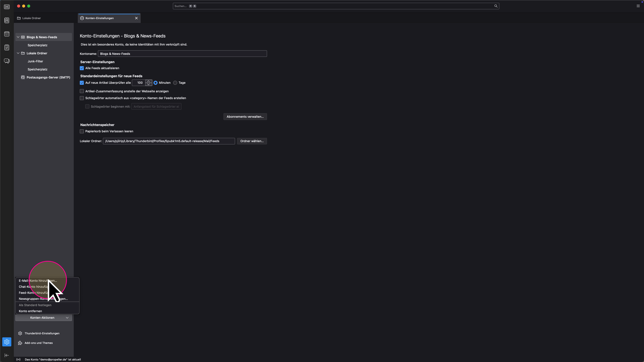Image resolution: width=644 pixels, height=362 pixels.
Task: Open the hamburger app menu
Action: point(638,6)
